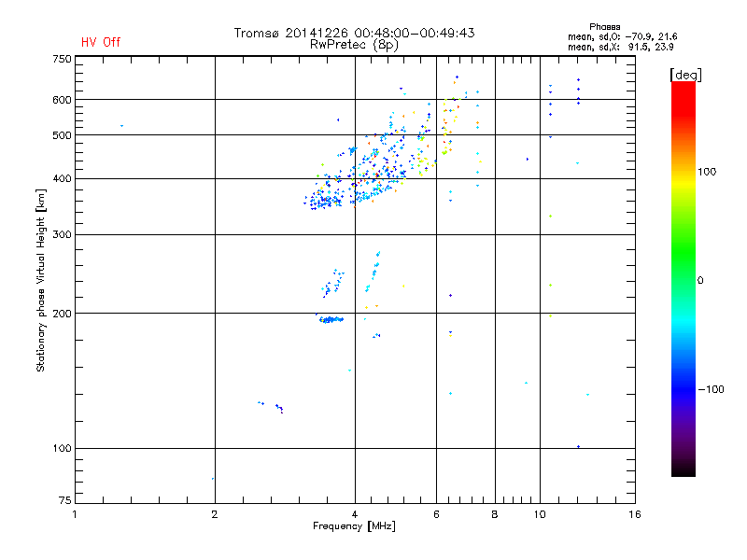
Task: Click the x-axis tick label '4'
Action: (355, 514)
